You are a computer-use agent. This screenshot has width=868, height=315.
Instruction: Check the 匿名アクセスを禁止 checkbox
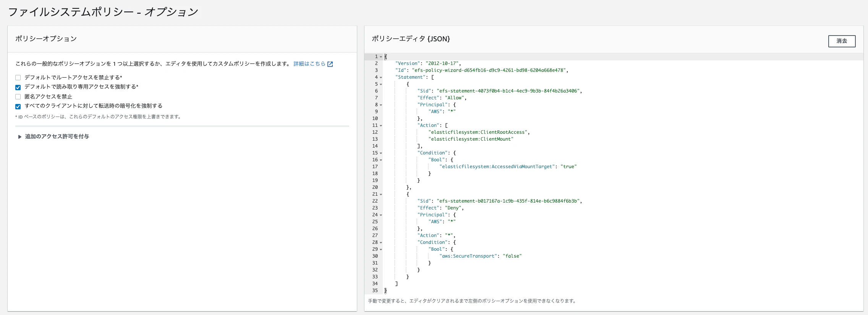[18, 97]
